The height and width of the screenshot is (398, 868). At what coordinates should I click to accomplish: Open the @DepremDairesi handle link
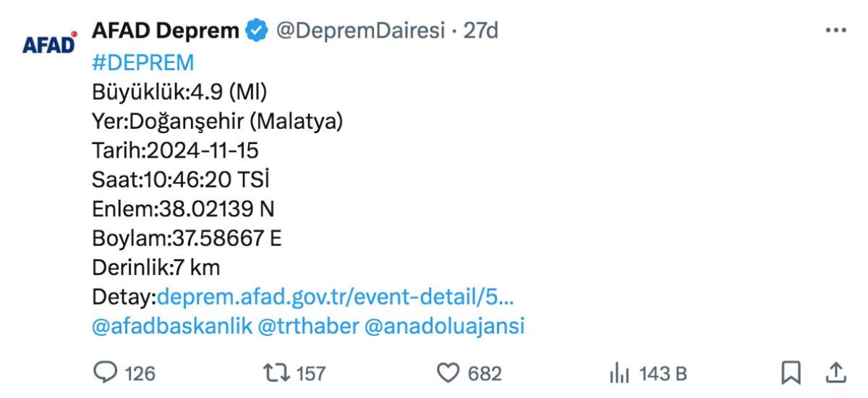(360, 30)
